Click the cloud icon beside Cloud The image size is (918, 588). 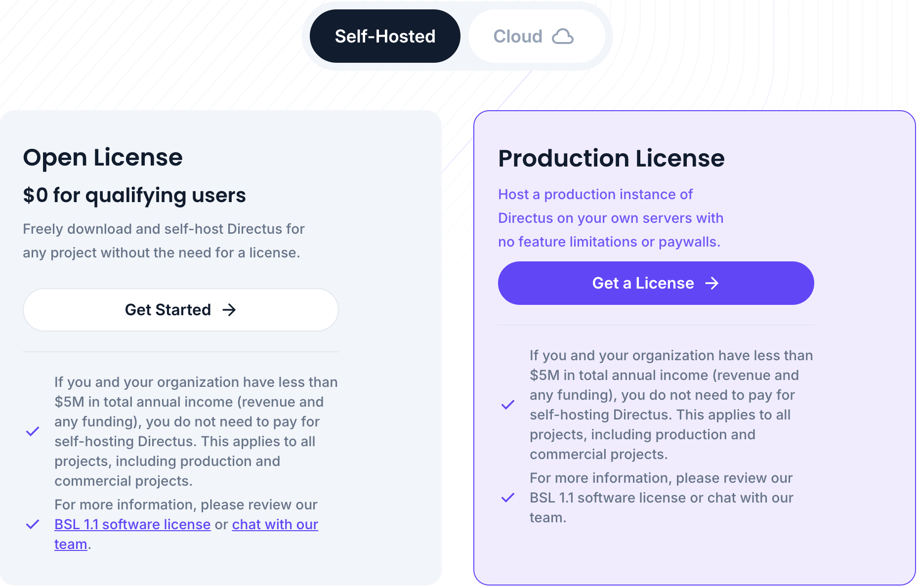click(x=563, y=37)
